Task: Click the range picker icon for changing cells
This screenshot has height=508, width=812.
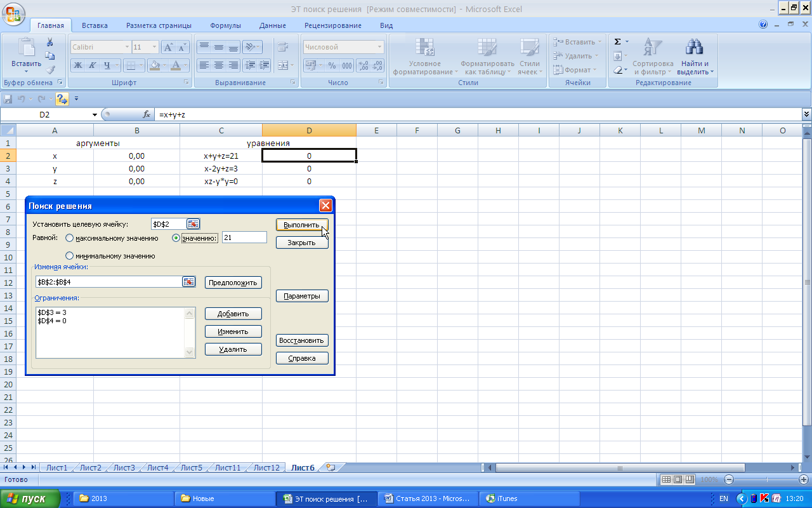Action: coord(188,282)
